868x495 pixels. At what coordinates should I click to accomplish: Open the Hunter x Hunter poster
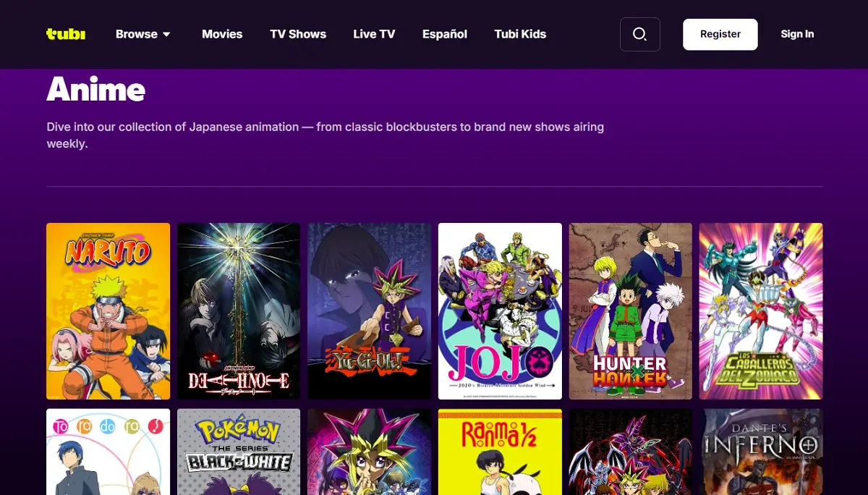point(631,311)
